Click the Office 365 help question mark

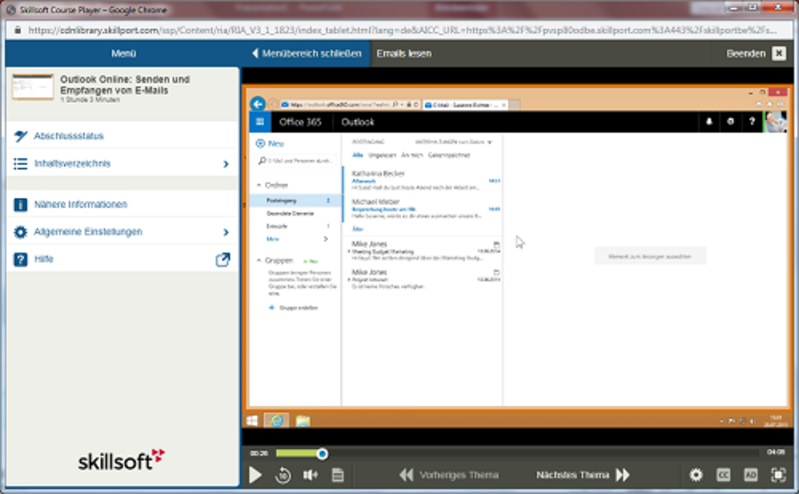[752, 122]
